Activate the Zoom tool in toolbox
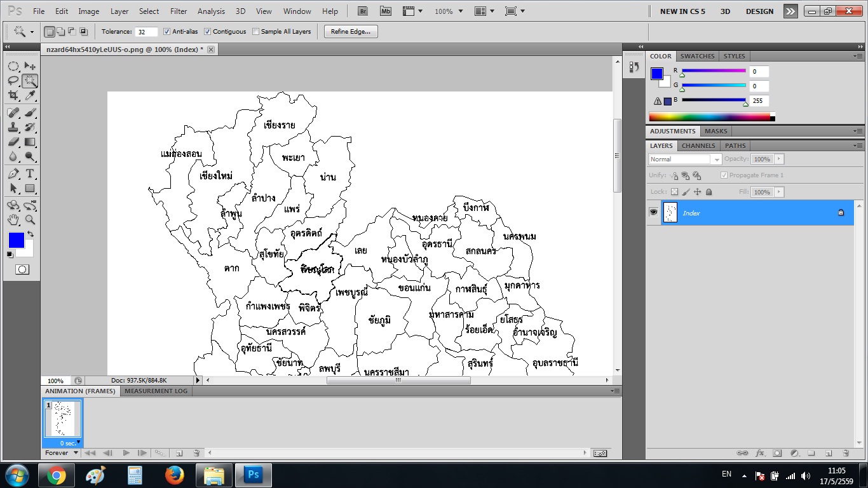This screenshot has width=868, height=488. (x=30, y=220)
